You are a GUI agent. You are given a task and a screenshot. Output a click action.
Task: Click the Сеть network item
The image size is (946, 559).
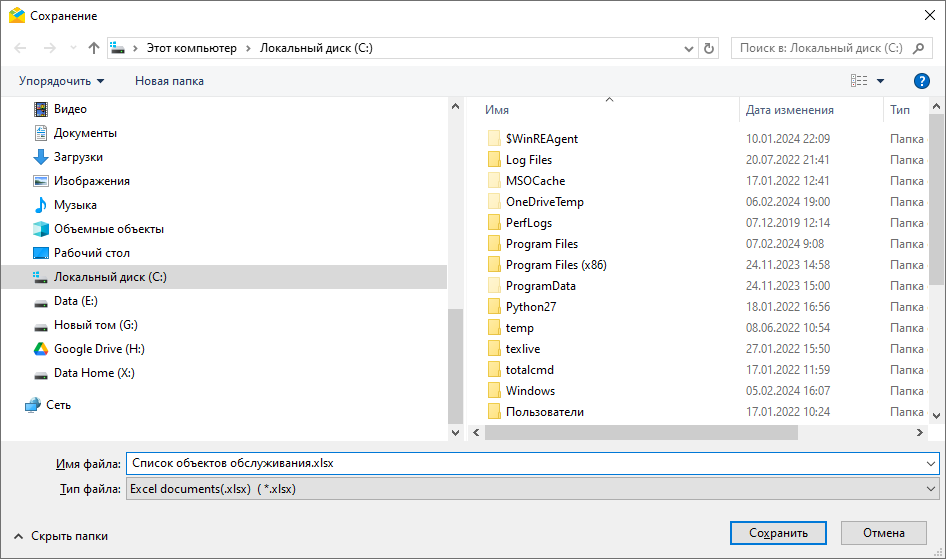pyautogui.click(x=58, y=405)
